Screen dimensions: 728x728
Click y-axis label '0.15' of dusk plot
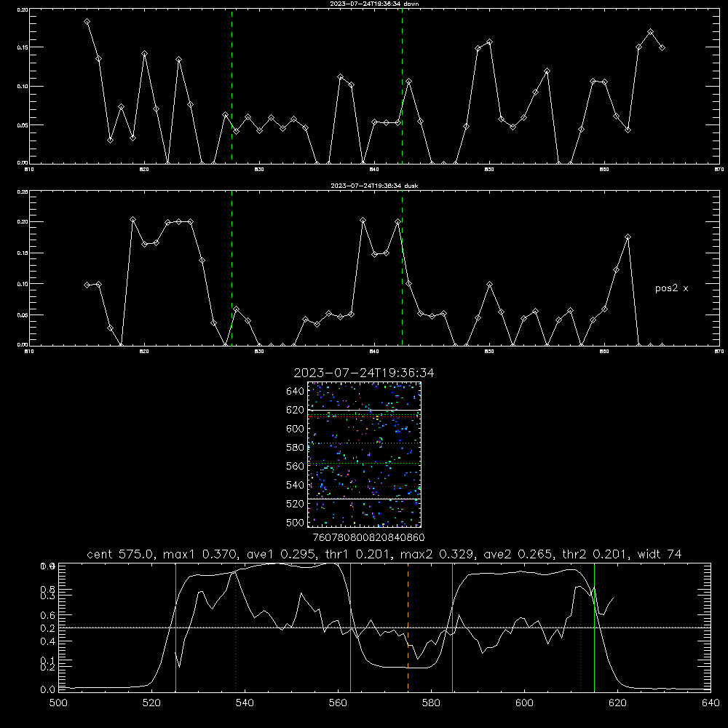(x=23, y=253)
